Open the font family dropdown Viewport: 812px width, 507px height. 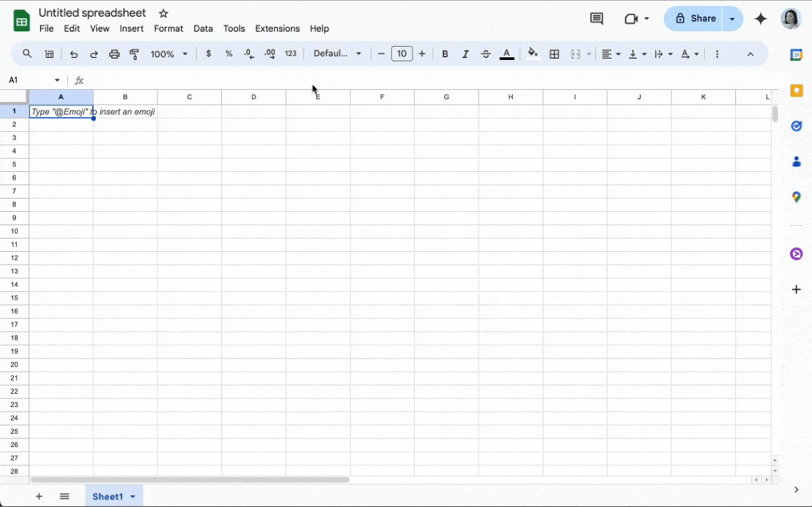pos(337,54)
